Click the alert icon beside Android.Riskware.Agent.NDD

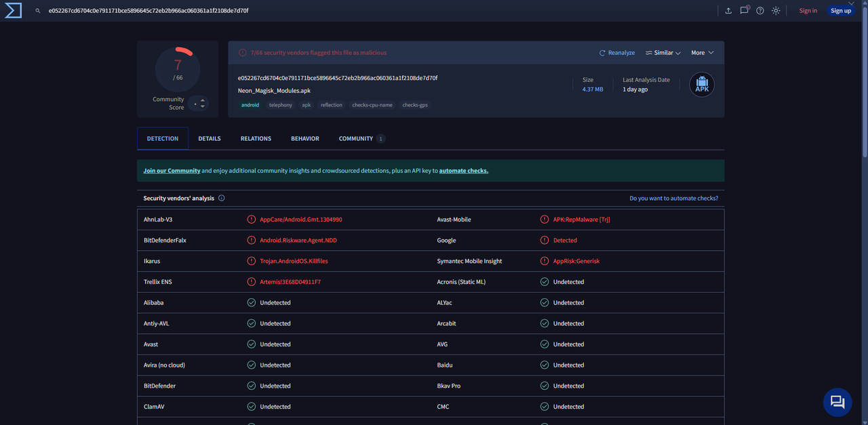[252, 241]
